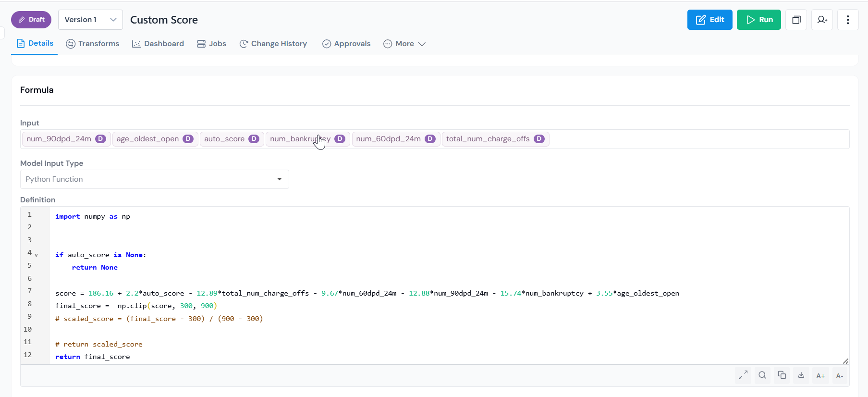Screen dimensions: 868x397
Task: Increase editor font size with A+
Action: [820, 375]
